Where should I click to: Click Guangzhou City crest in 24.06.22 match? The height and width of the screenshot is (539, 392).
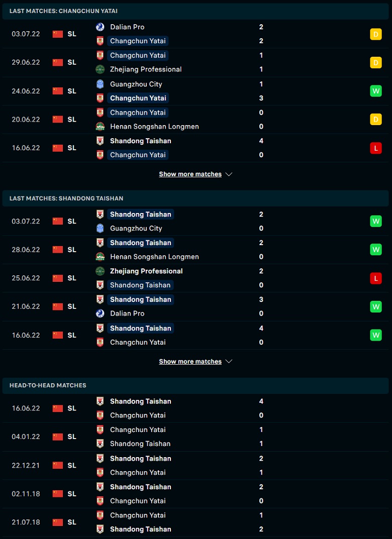coord(100,84)
